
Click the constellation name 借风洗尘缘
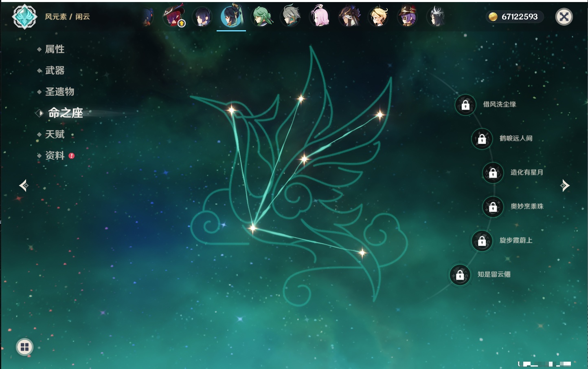[500, 104]
